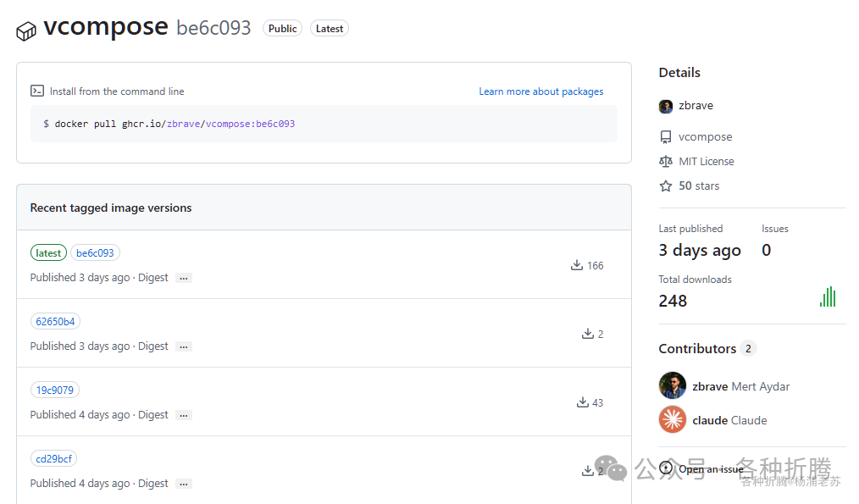
Task: Click the download icon beside 43
Action: point(582,402)
